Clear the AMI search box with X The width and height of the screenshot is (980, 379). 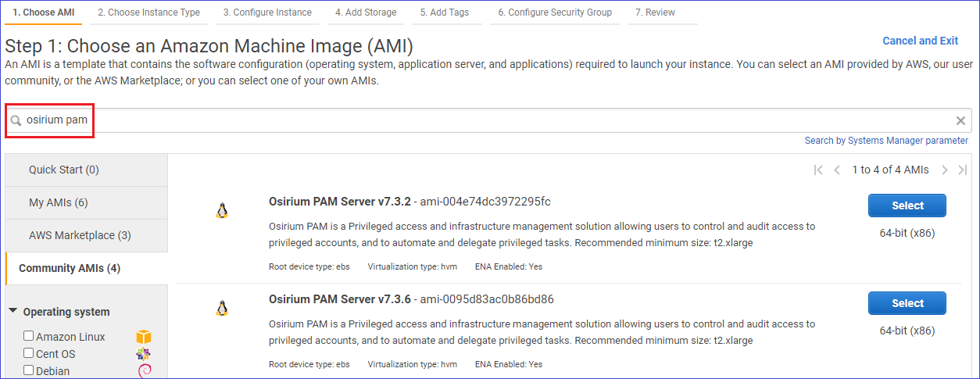pyautogui.click(x=961, y=120)
